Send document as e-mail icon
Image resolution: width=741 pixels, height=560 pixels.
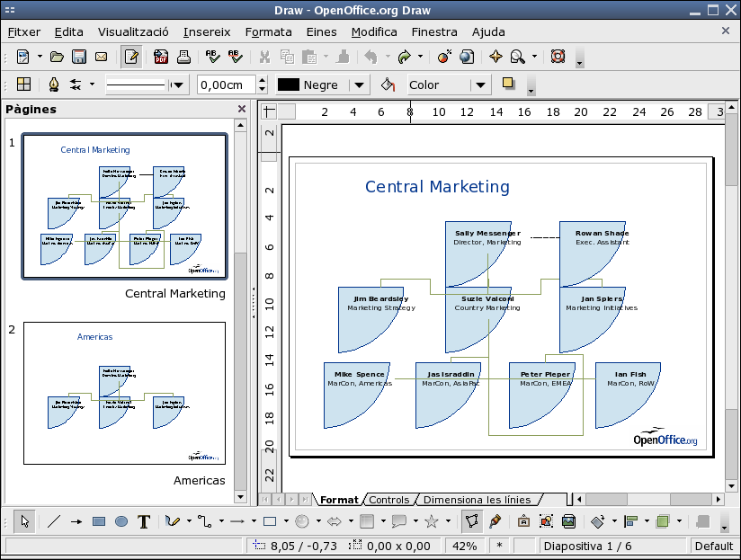tap(101, 58)
